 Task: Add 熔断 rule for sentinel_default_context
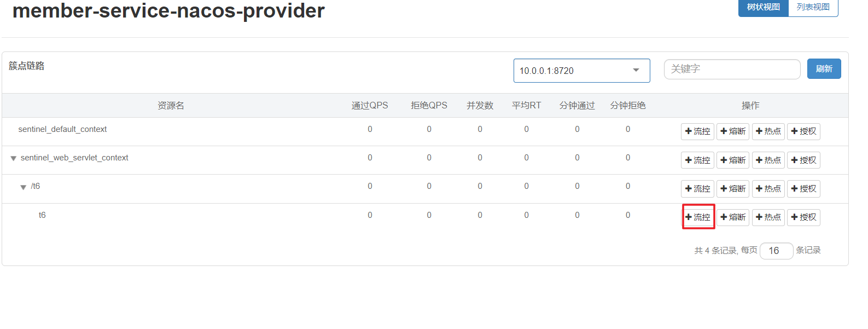point(733,131)
